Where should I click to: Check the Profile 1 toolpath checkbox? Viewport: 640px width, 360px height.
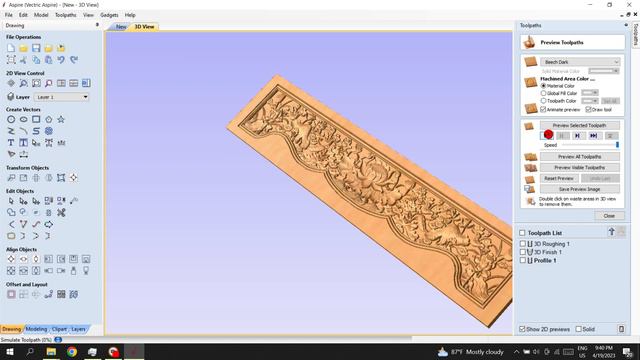522,260
